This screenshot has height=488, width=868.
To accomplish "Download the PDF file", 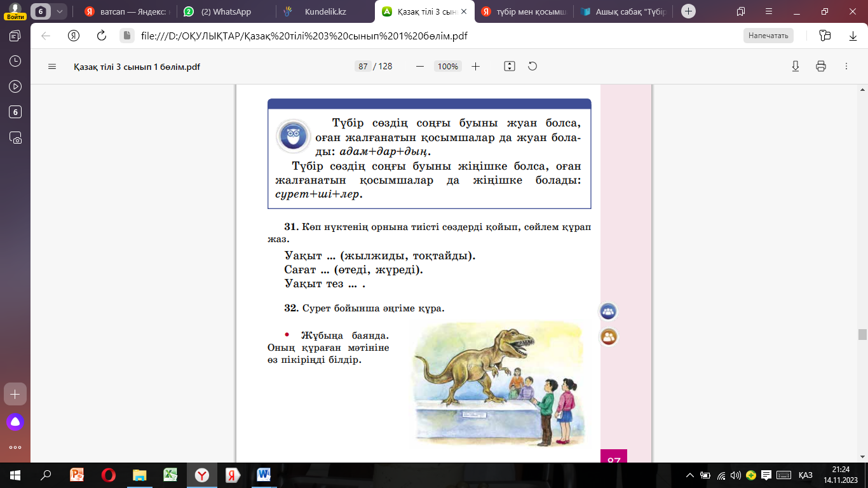I will point(795,67).
